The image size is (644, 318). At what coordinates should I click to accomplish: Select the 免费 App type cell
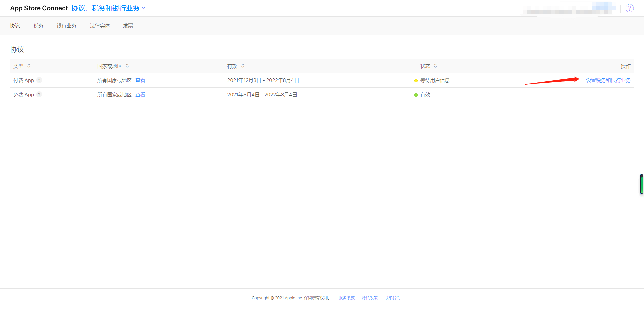pyautogui.click(x=23, y=95)
